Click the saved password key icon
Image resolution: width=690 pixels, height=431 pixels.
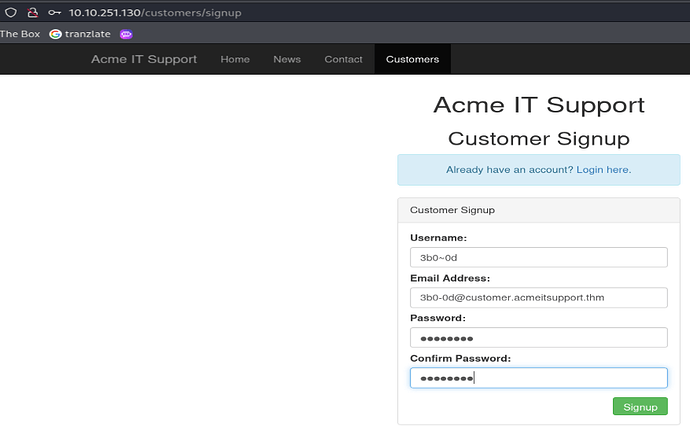[x=55, y=13]
